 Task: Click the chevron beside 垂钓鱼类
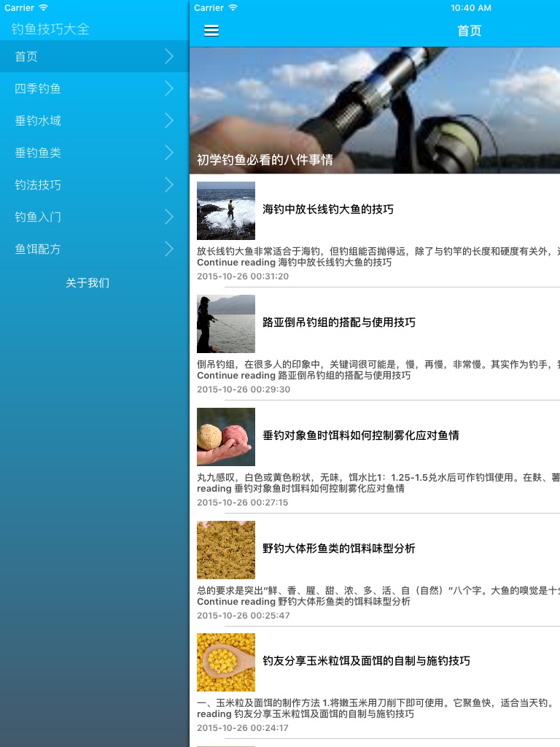(x=169, y=153)
